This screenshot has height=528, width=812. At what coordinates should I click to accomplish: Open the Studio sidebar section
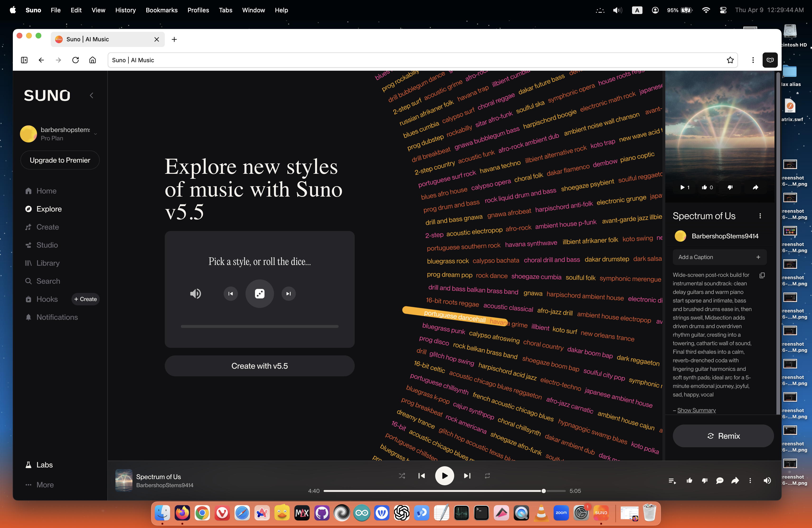[47, 245]
